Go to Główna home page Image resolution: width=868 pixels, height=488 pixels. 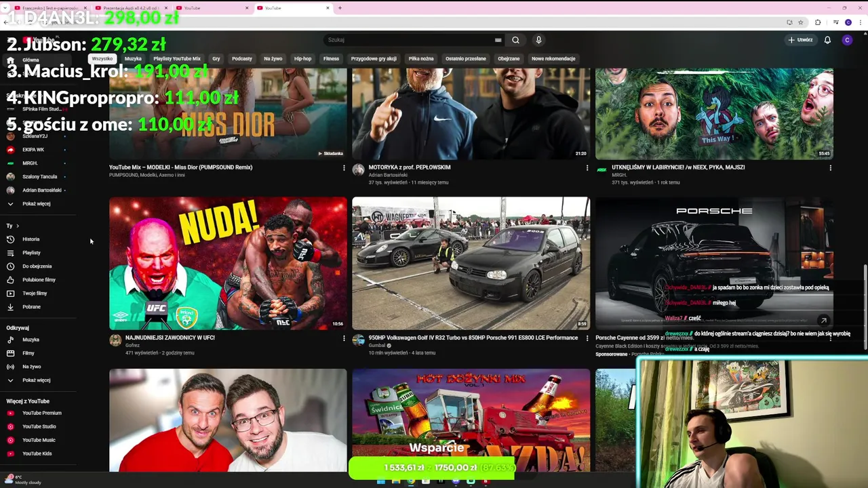31,60
